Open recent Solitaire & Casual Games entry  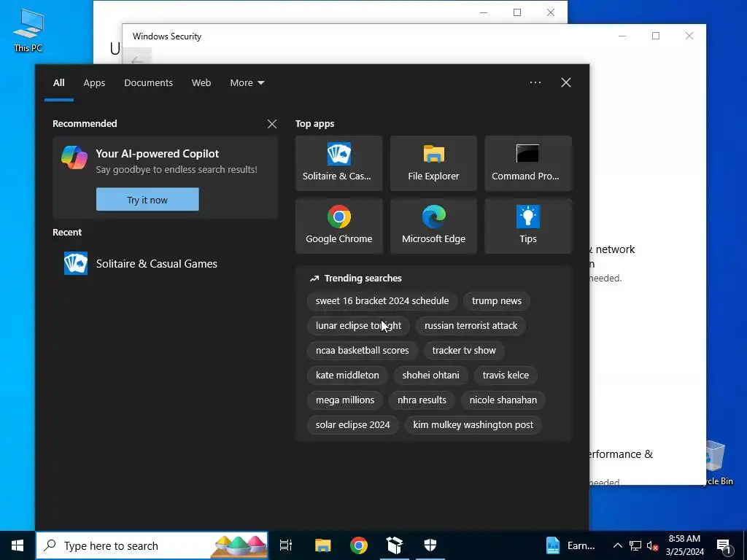click(165, 263)
